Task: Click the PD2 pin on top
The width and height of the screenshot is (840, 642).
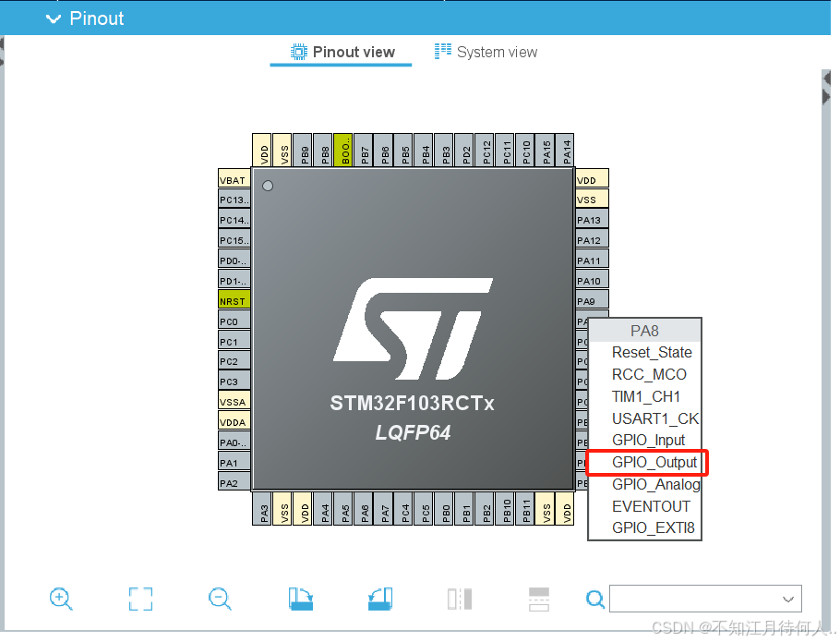Action: (x=464, y=150)
